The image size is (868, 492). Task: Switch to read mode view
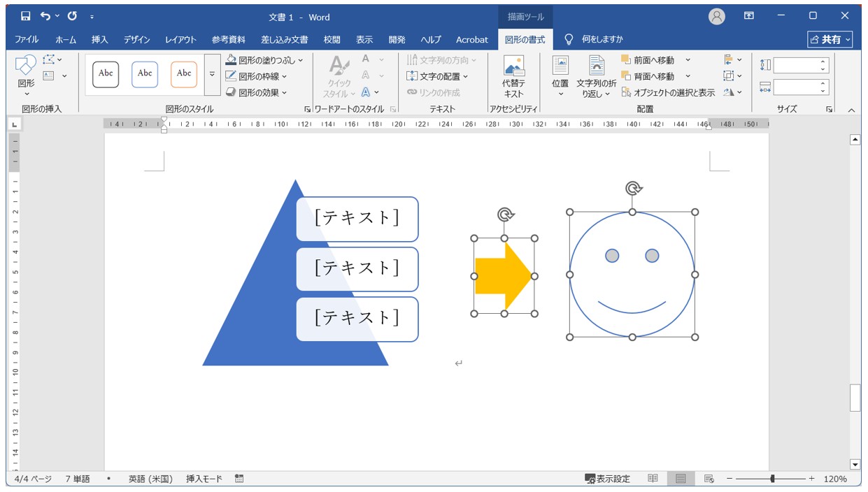pos(653,479)
